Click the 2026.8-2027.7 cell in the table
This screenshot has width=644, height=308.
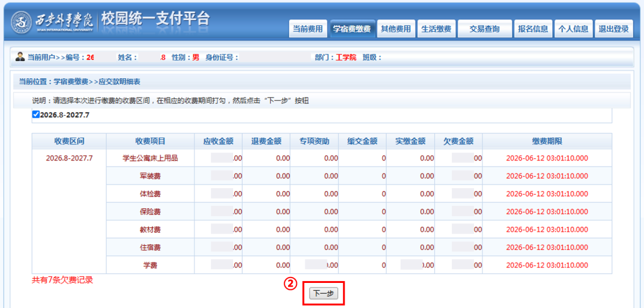(69, 158)
